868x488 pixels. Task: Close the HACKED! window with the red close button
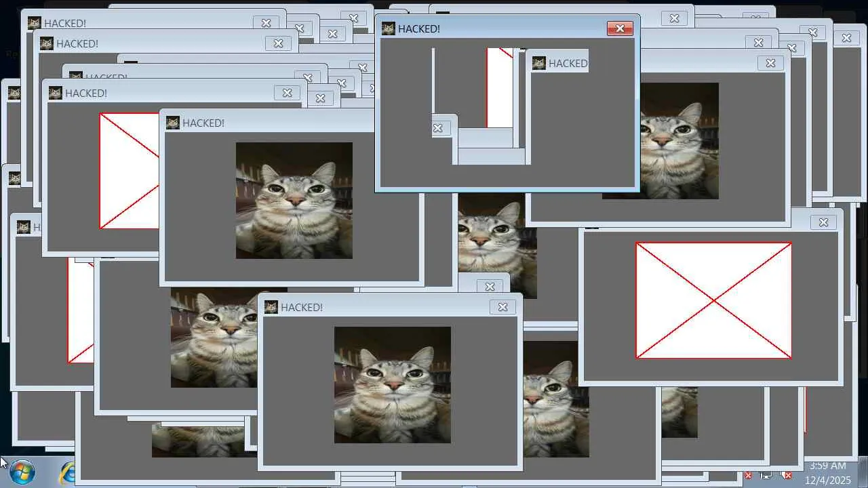pos(620,28)
